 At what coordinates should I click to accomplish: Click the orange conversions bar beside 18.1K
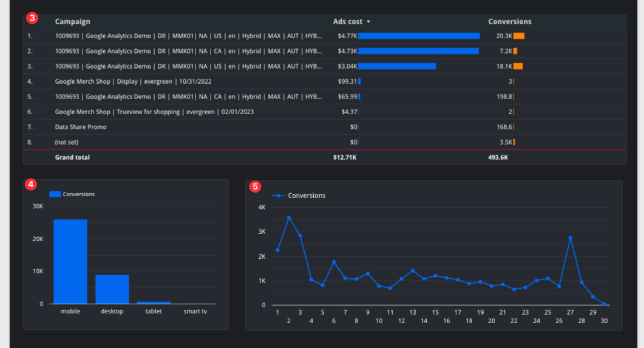518,66
